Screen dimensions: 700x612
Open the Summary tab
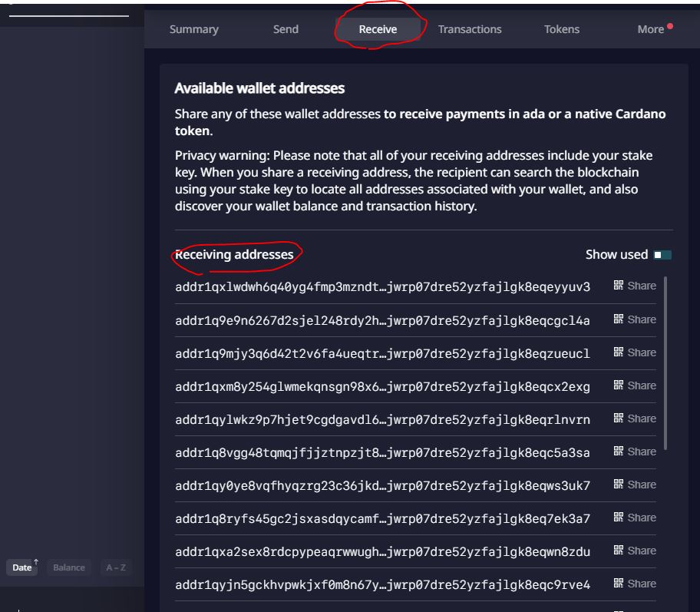pyautogui.click(x=193, y=29)
